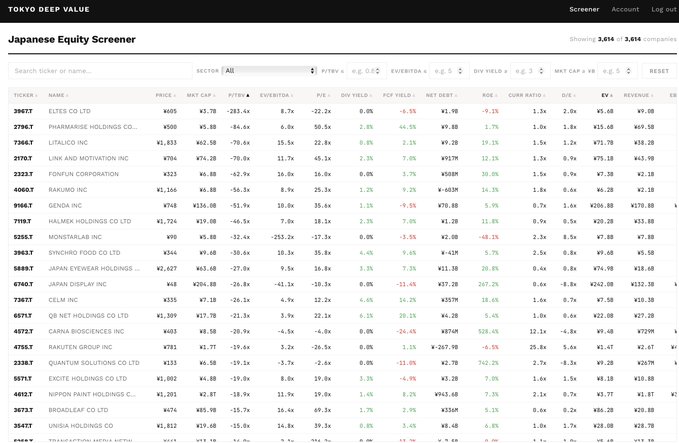Screen dimensions: 679x443
Task: Click the EV/EBITDA max filter input
Action: pos(449,71)
